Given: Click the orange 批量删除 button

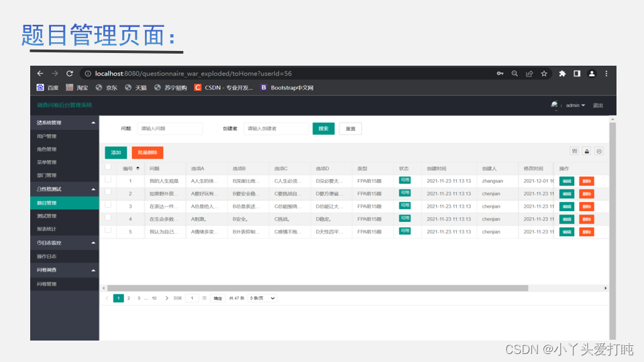Looking at the screenshot, I should (x=148, y=152).
